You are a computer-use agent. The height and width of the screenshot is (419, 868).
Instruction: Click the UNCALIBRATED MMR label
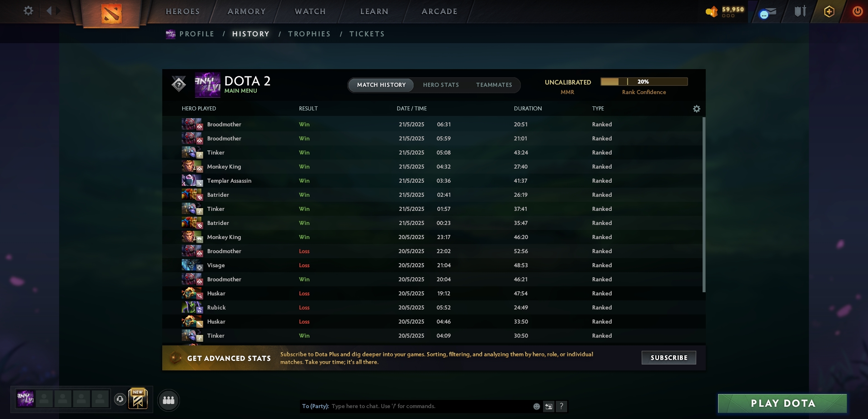pyautogui.click(x=568, y=86)
